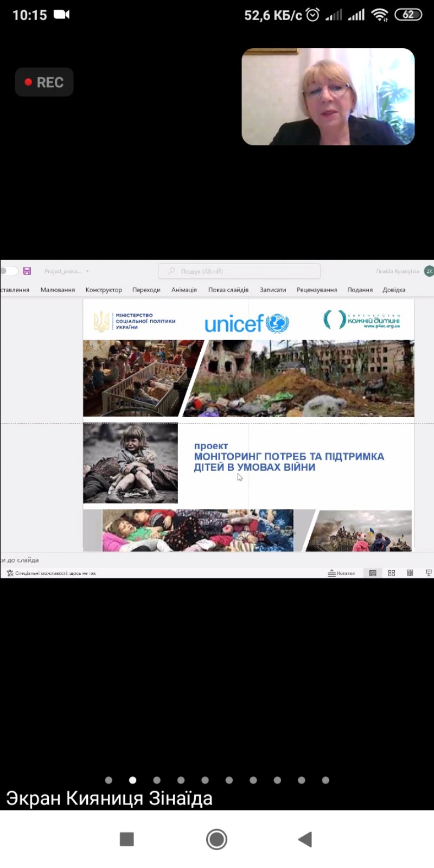Tap the Android recent apps square button

[126, 839]
